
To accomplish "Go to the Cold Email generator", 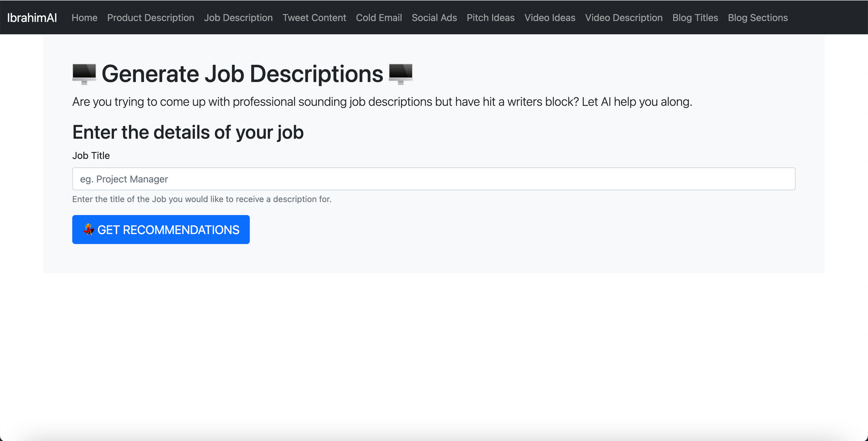I will tap(378, 18).
